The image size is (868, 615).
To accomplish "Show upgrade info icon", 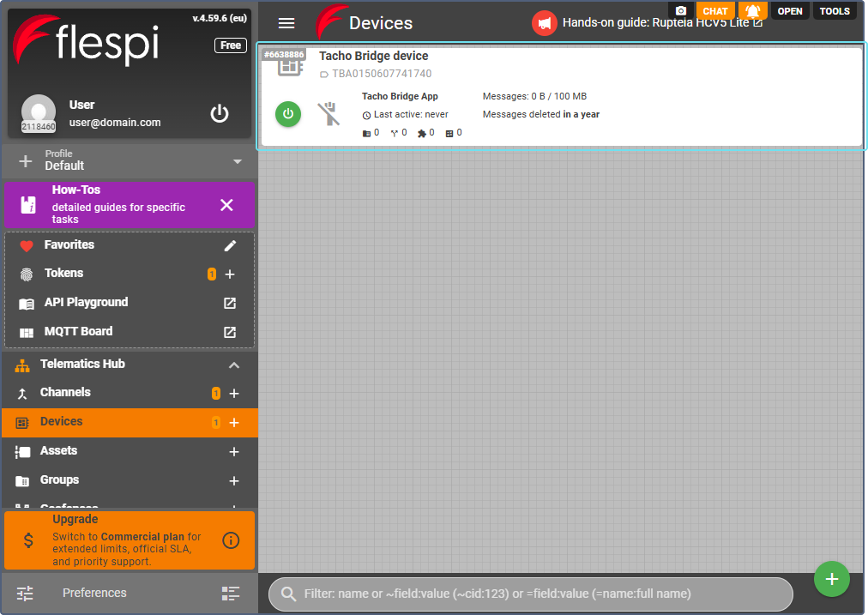I will pyautogui.click(x=231, y=540).
